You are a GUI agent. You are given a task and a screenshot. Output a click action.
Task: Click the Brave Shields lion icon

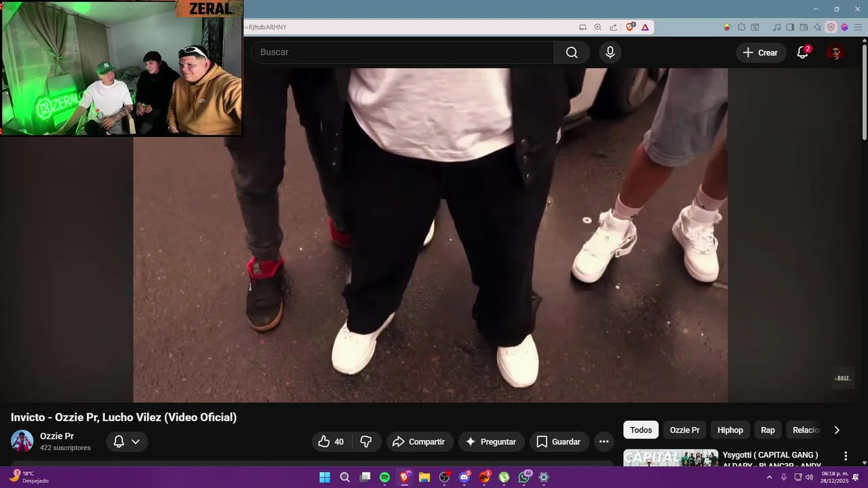click(630, 27)
